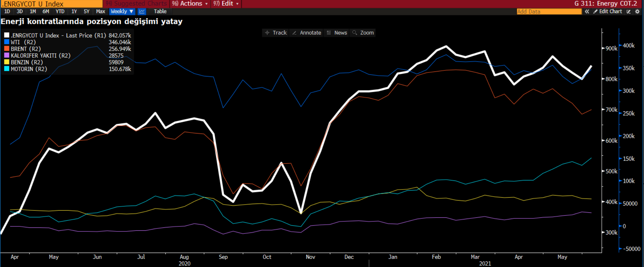Select the 1D time range
644x267 pixels.
pos(7,11)
